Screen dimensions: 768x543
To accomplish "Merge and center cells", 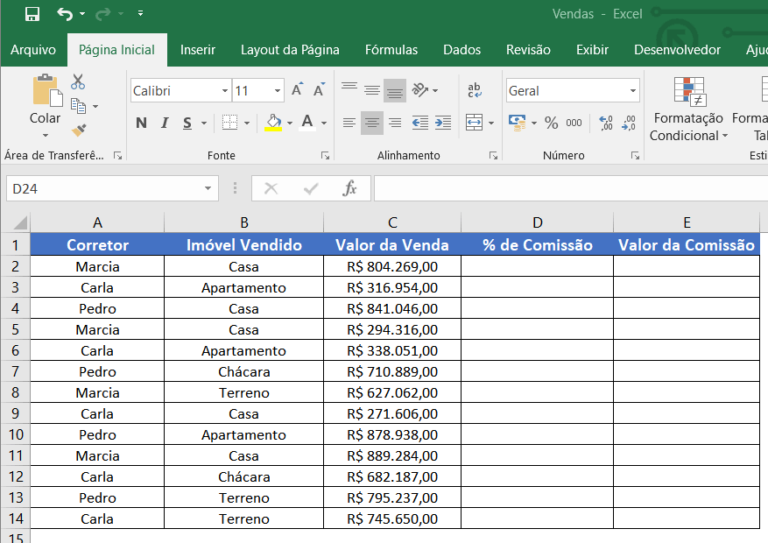I will click(474, 123).
